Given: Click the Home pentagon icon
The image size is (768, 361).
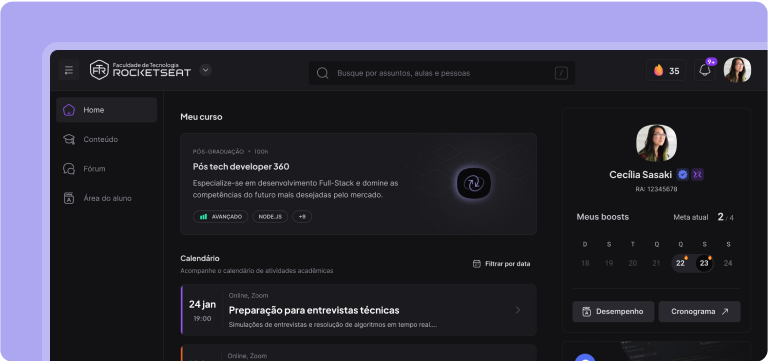Looking at the screenshot, I should point(69,110).
